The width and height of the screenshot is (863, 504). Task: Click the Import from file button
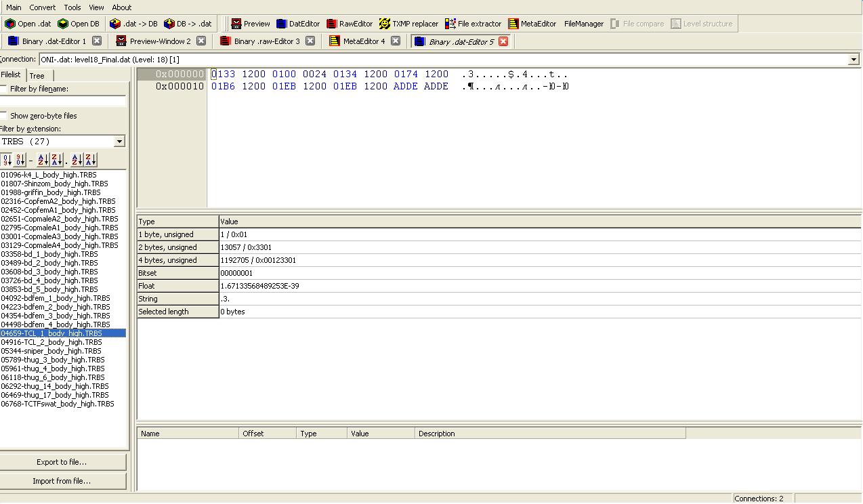62,481
